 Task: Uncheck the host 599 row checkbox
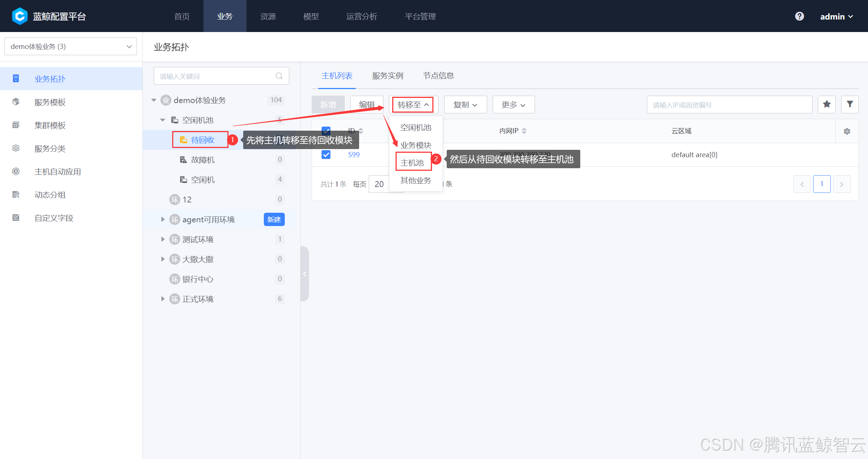pos(326,155)
